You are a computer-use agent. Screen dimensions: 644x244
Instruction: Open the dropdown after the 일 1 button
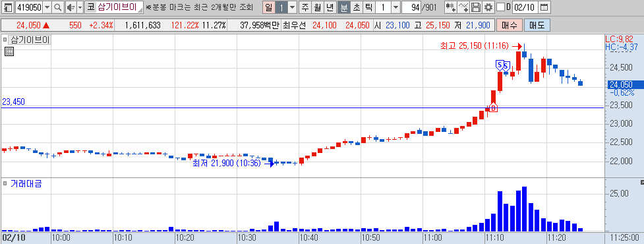292,7
